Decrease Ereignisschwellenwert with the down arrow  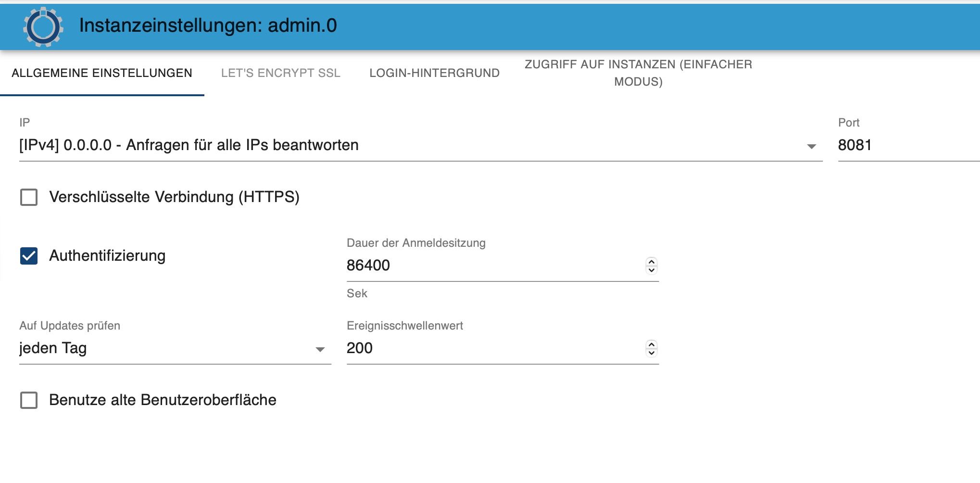click(x=652, y=353)
